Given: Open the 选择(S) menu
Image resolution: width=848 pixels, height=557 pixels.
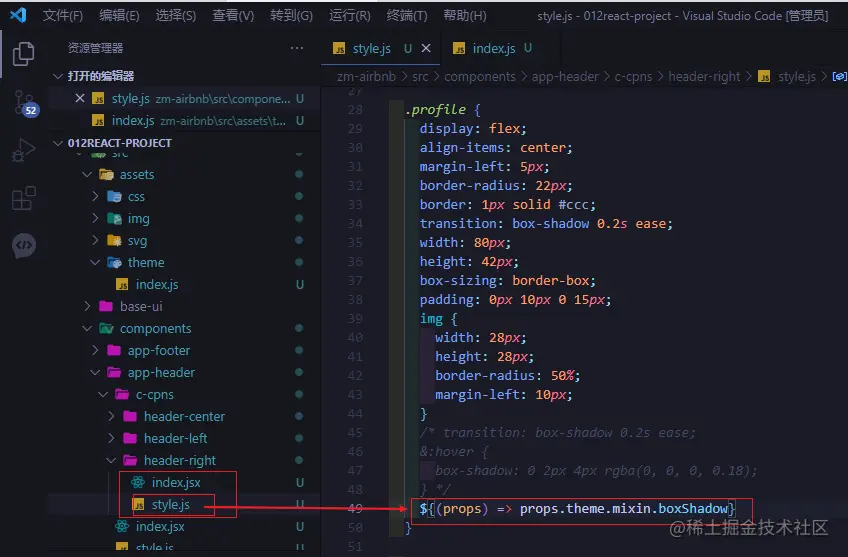Looking at the screenshot, I should tap(176, 15).
